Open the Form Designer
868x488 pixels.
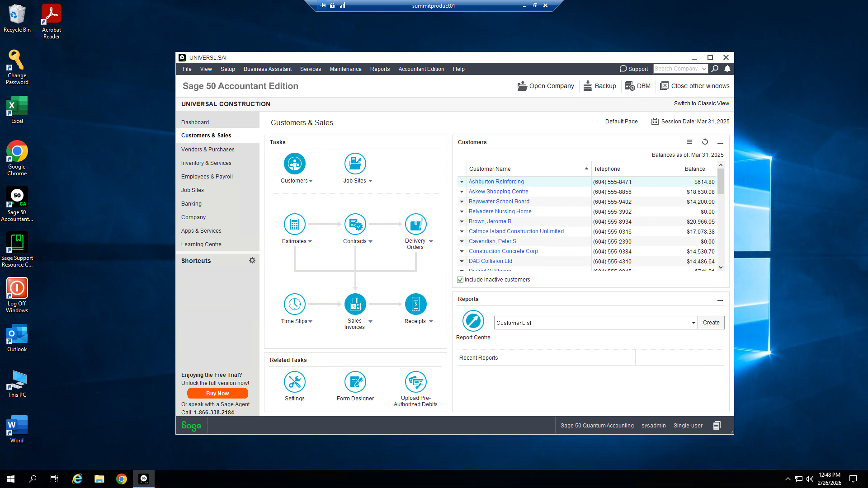pyautogui.click(x=355, y=381)
